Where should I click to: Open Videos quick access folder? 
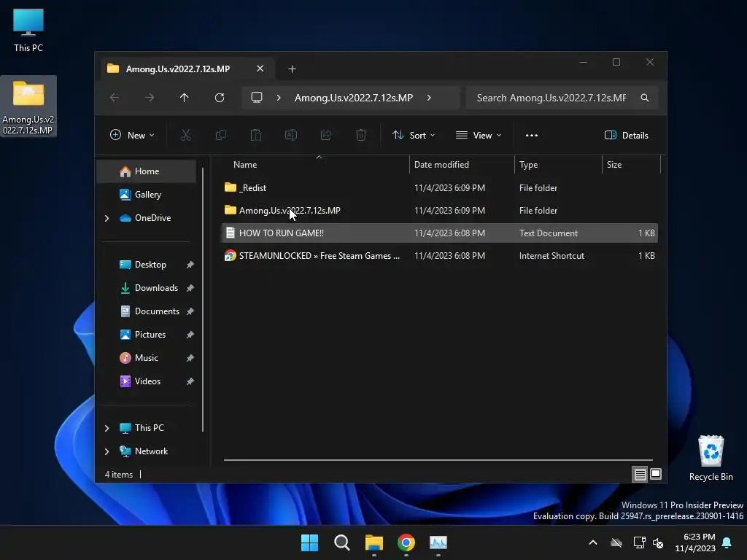pyautogui.click(x=147, y=381)
